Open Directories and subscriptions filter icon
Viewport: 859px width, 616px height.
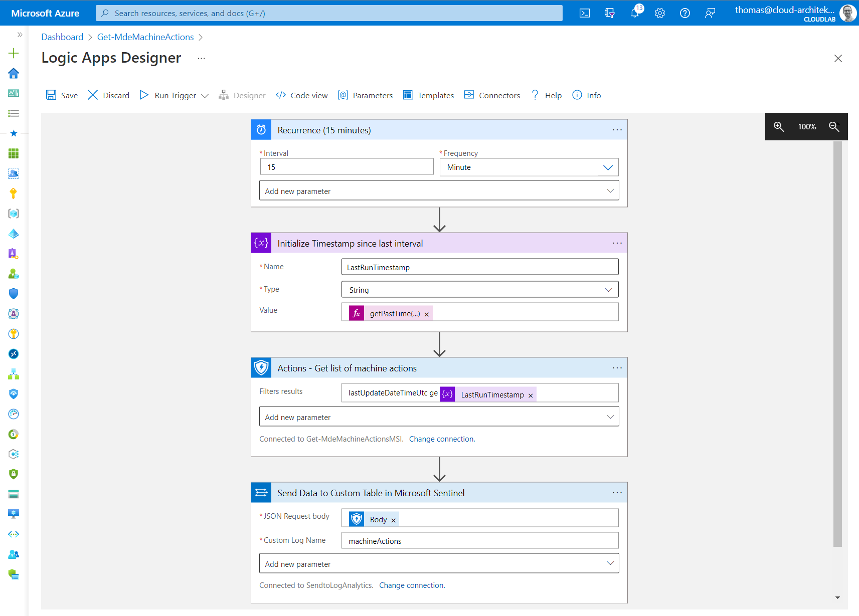click(610, 13)
